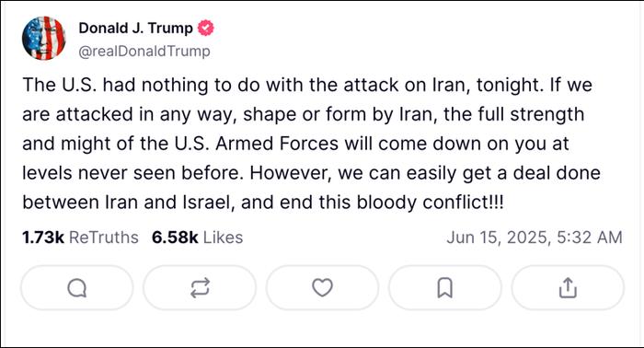644x348 pixels.
Task: Visit the Donald J. Trump display name
Action: point(135,28)
